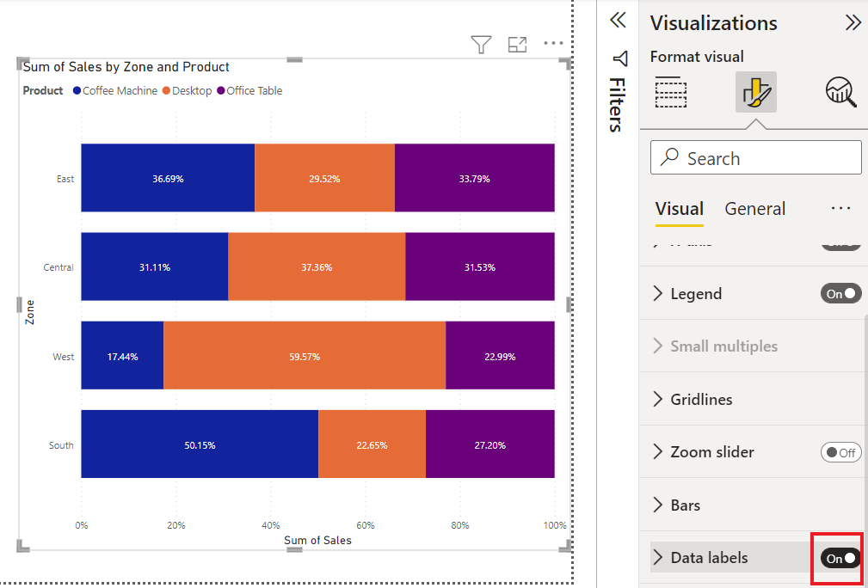This screenshot has height=588, width=868.
Task: Click the Visualizations pane heading
Action: pyautogui.click(x=713, y=22)
